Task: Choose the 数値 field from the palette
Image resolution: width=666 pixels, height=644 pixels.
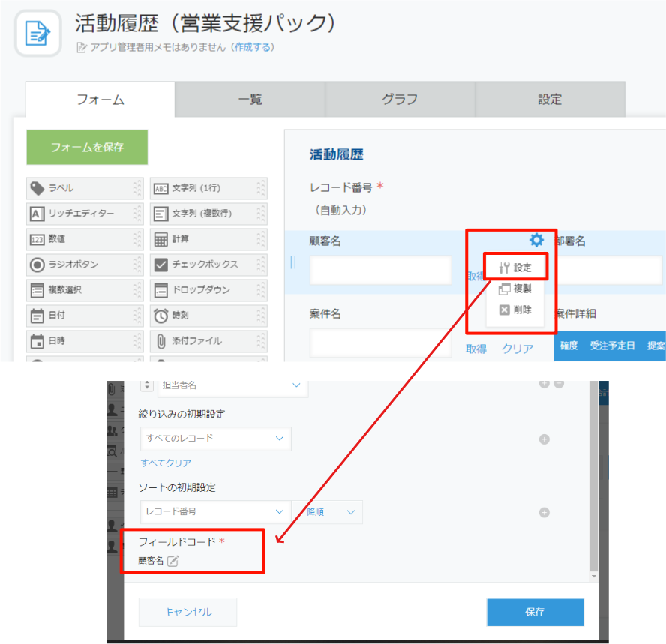Action: point(79,239)
